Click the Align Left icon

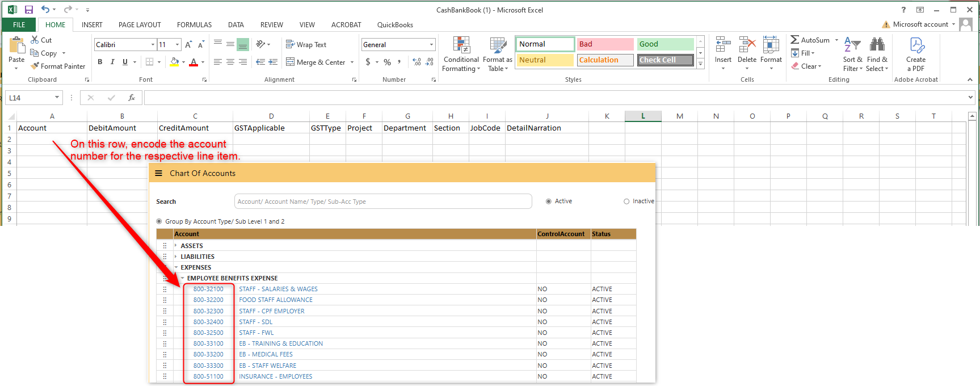point(217,62)
